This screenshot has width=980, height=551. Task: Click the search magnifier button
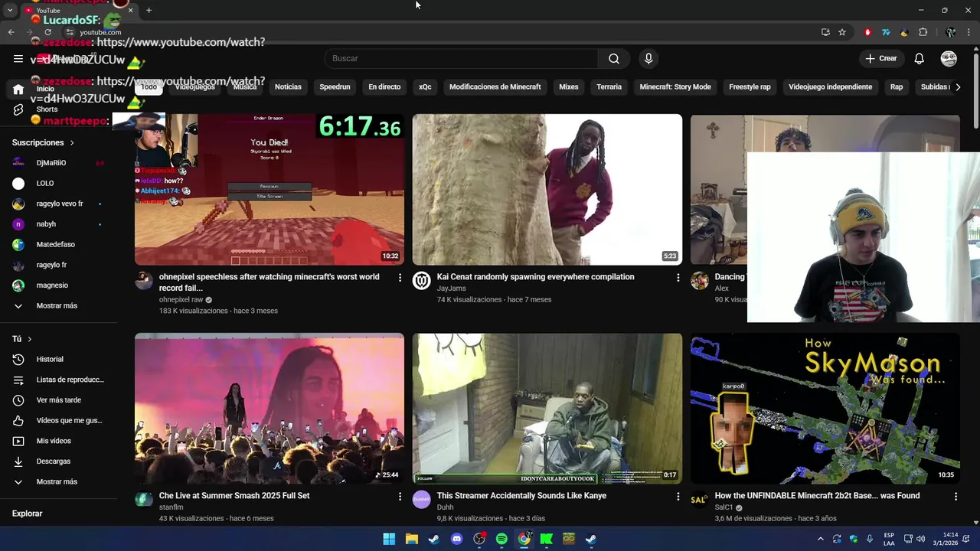tap(614, 58)
